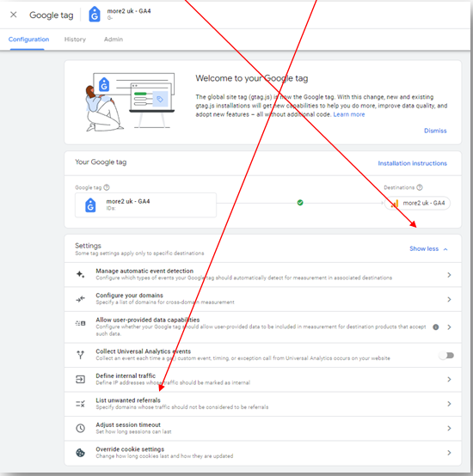The width and height of the screenshot is (473, 476).
Task: Open Adjust session timeout chevron
Action: point(449,429)
